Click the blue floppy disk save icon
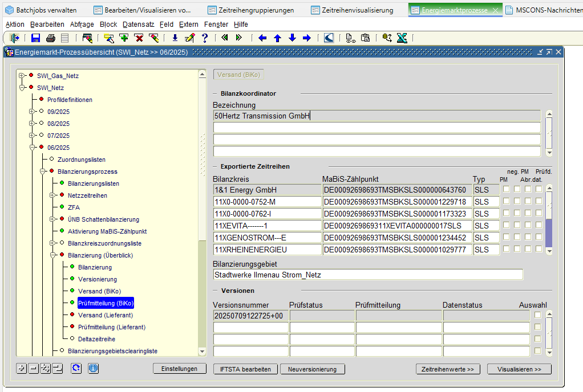This screenshot has width=583, height=392. click(35, 38)
